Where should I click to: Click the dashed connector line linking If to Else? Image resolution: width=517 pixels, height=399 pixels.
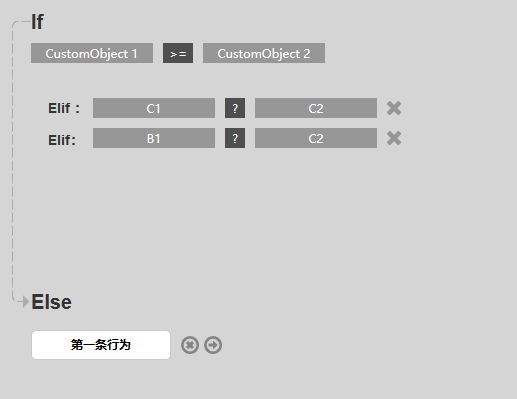point(13,160)
